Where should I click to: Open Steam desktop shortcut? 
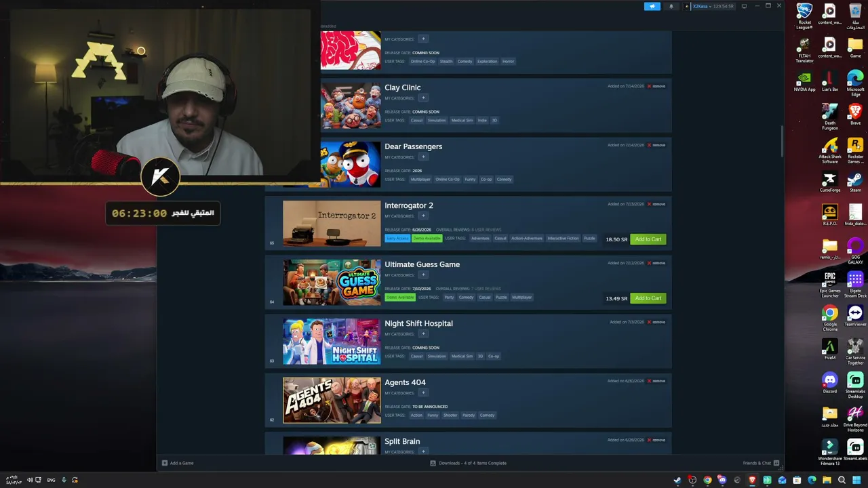point(855,182)
